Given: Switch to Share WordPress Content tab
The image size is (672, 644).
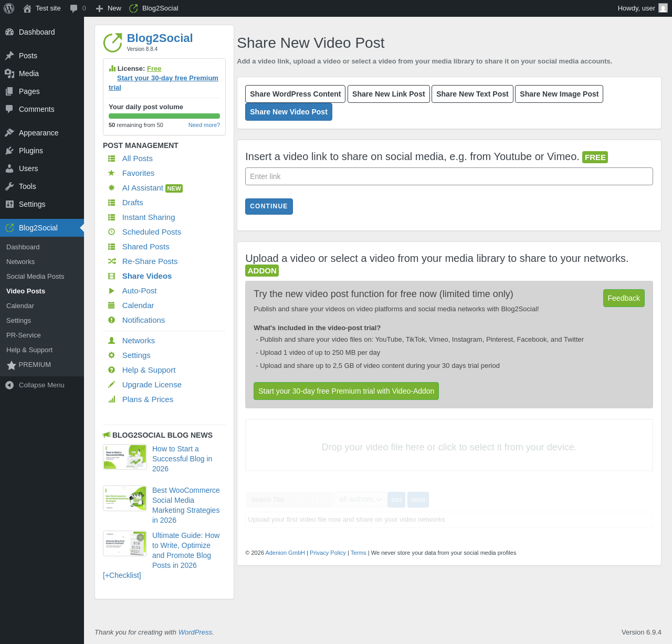Looking at the screenshot, I should pyautogui.click(x=295, y=94).
